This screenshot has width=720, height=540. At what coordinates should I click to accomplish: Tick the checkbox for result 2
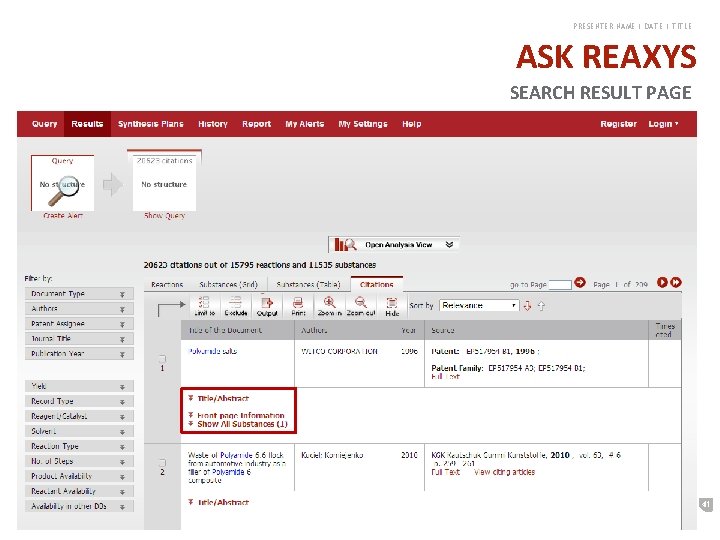[x=162, y=462]
